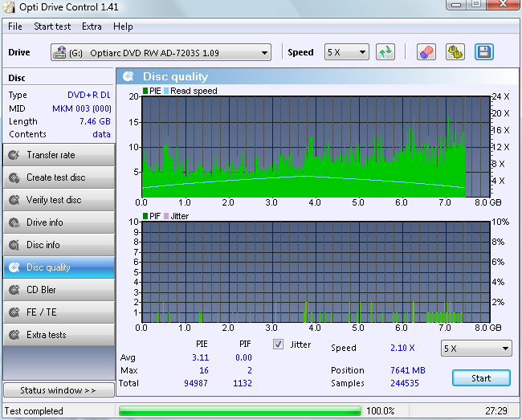Image resolution: width=522 pixels, height=420 pixels.
Task: Start the disc quality scan
Action: [481, 378]
